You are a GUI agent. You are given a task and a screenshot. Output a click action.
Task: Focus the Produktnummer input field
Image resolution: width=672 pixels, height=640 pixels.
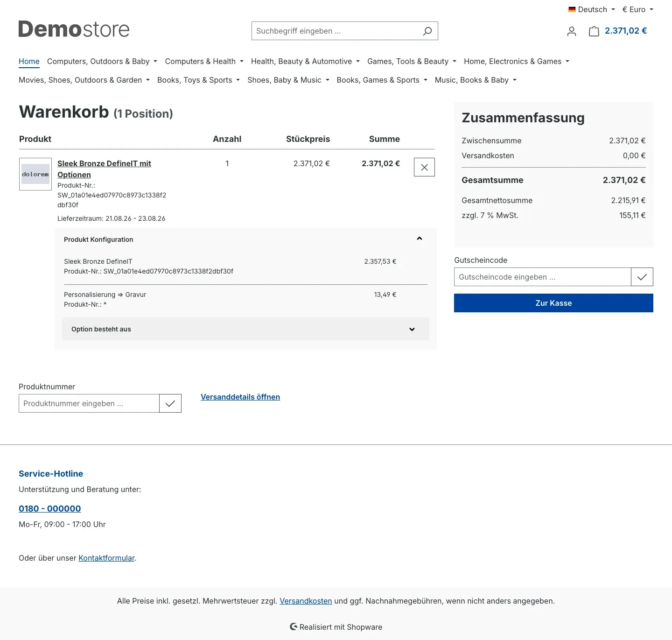click(x=89, y=403)
